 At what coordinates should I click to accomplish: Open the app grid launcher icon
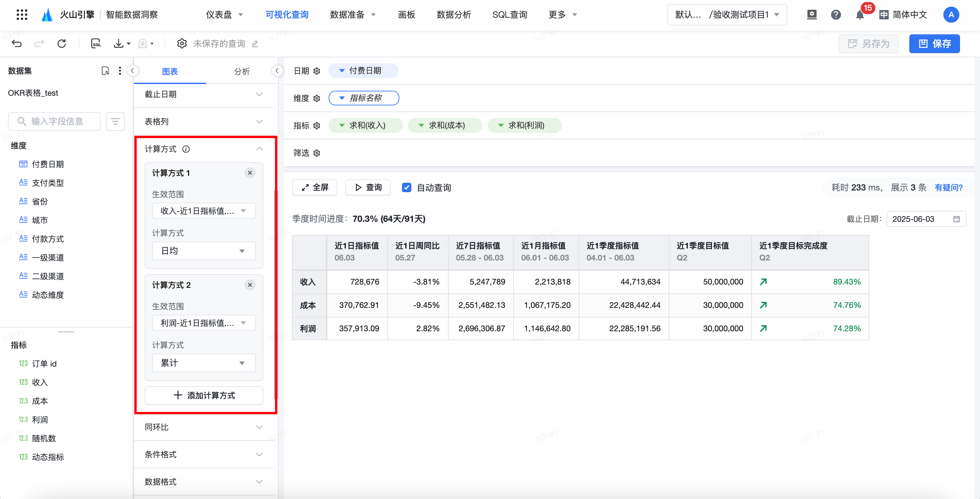click(22, 15)
